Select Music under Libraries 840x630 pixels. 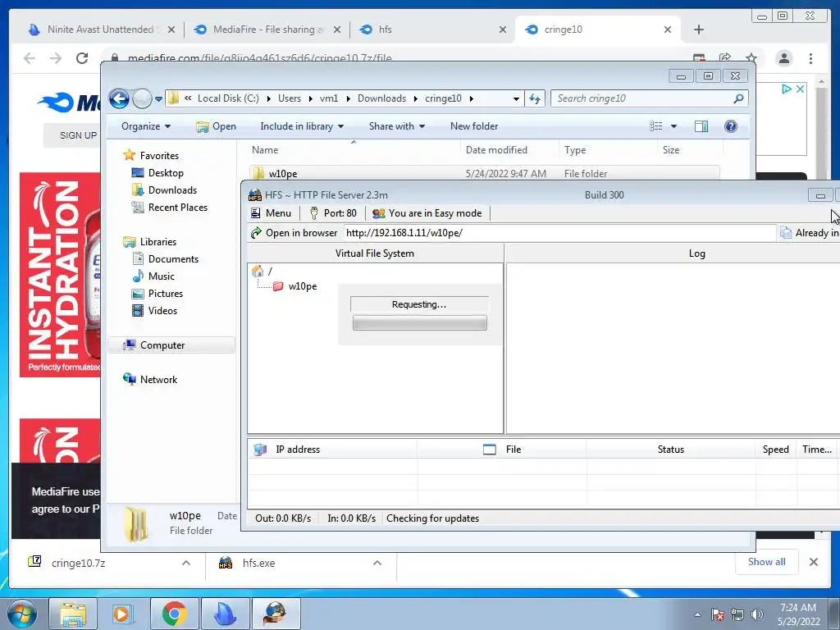[154, 276]
